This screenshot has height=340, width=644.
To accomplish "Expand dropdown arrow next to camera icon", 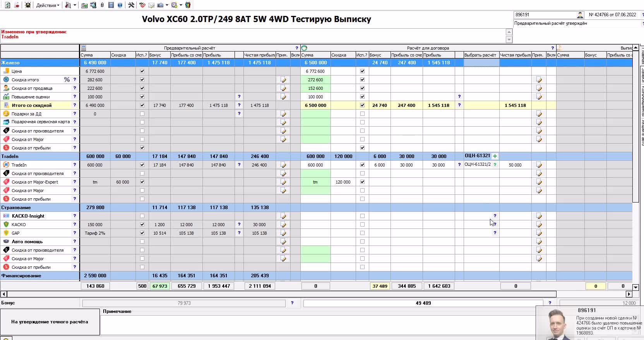I will (167, 5).
